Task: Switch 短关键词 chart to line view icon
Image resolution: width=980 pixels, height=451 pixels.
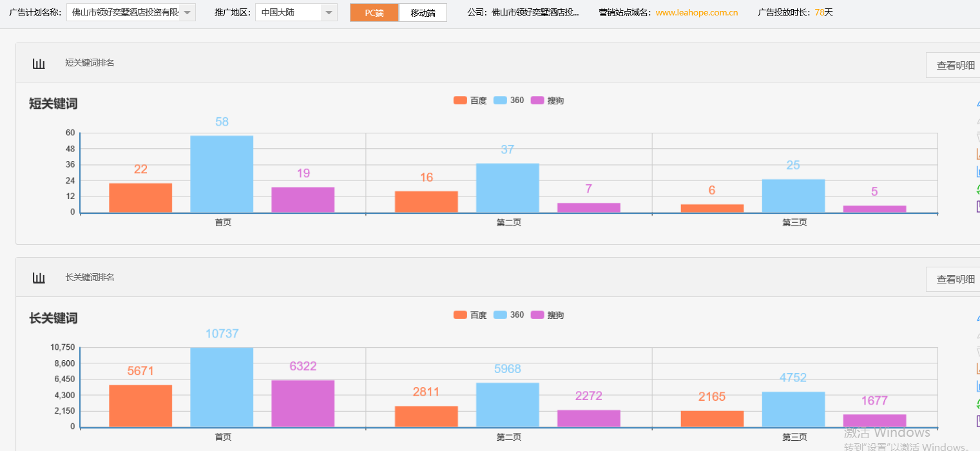Action: point(977,154)
